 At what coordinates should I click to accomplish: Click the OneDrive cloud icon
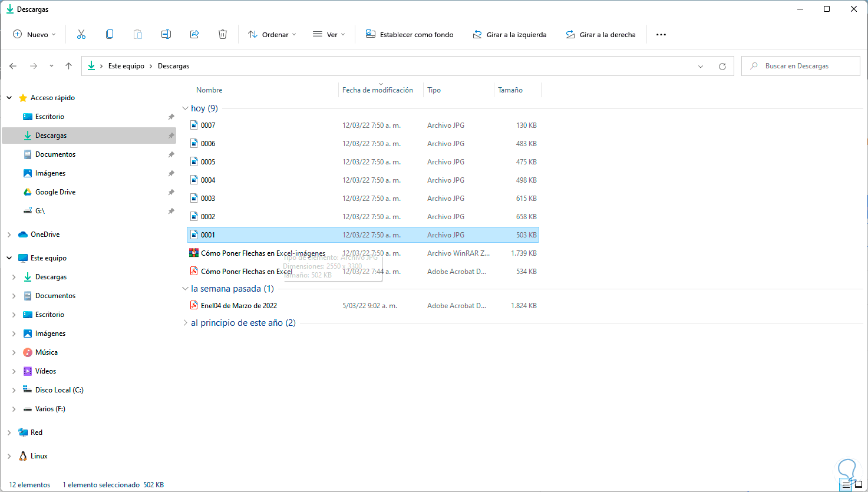coord(23,235)
